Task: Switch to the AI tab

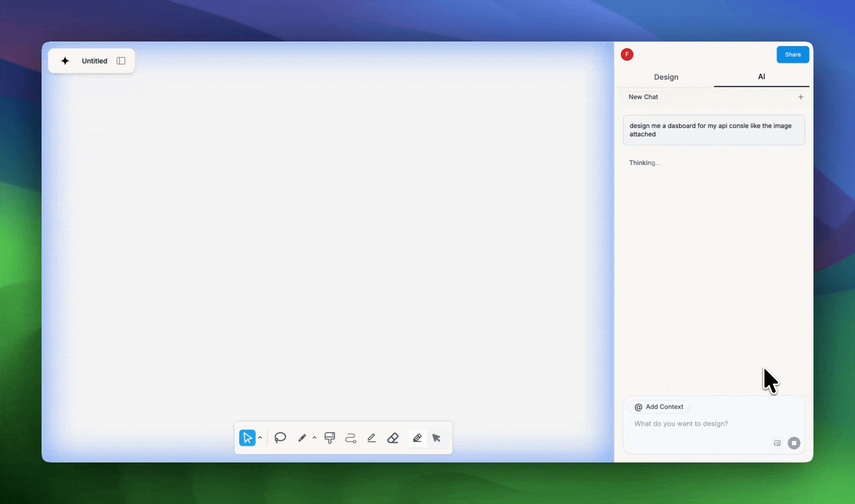Action: click(761, 77)
